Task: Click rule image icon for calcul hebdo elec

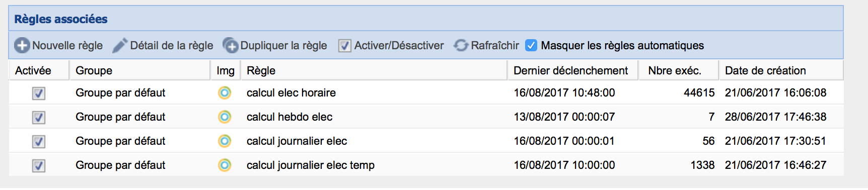Action: [225, 117]
